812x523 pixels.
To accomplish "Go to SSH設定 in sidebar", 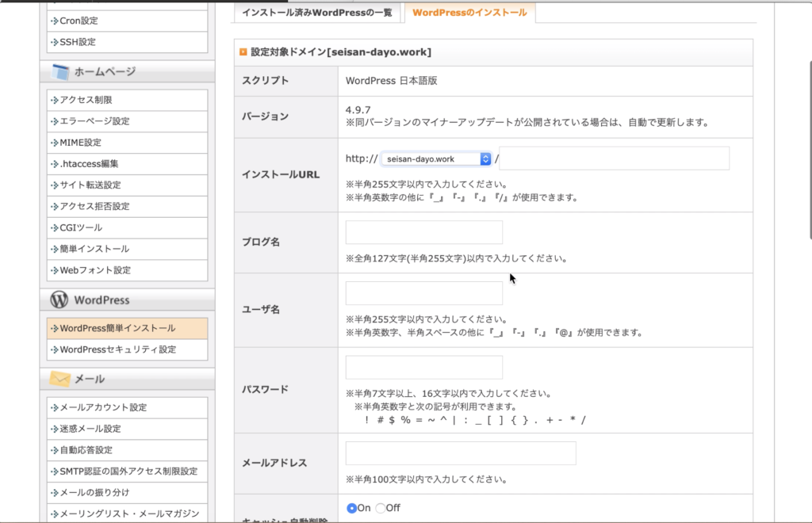I will pyautogui.click(x=78, y=42).
